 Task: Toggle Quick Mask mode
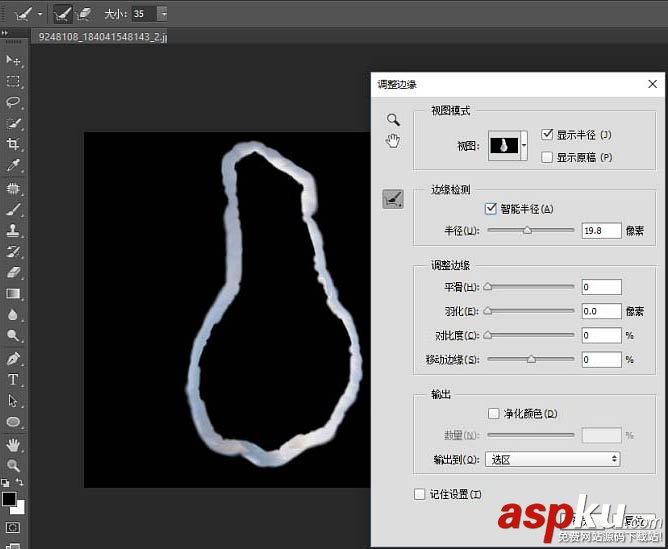pos(13,528)
